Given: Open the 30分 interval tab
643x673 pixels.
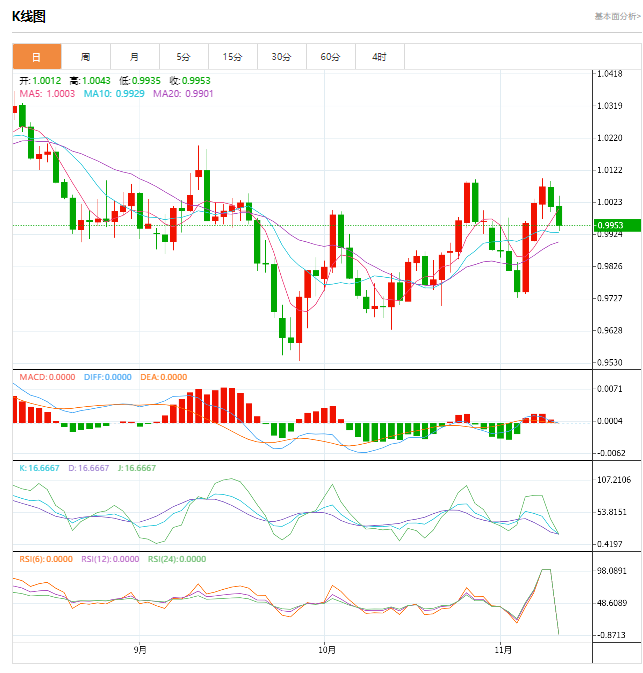Looking at the screenshot, I should [x=282, y=57].
